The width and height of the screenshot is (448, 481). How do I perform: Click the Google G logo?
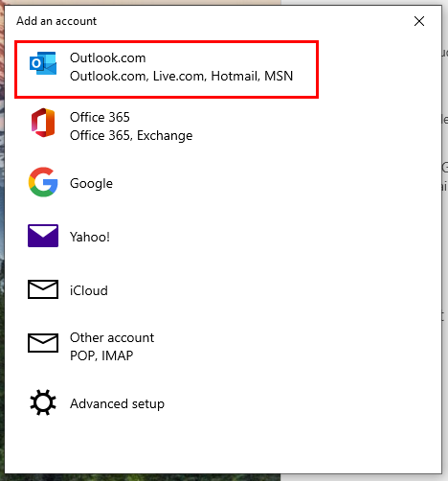[x=43, y=182]
